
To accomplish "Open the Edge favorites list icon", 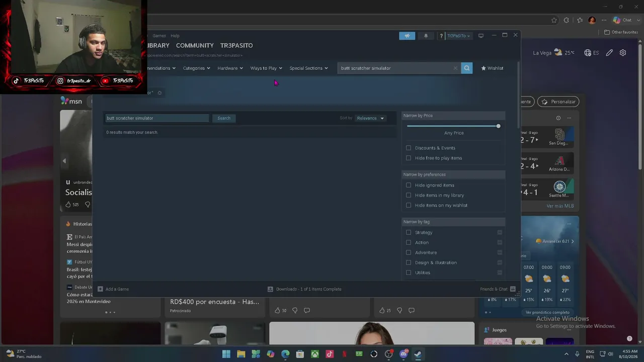I will tap(580, 20).
